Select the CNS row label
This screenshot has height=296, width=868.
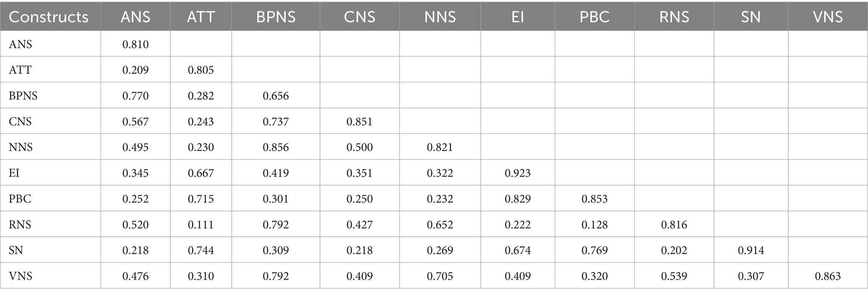coord(20,122)
